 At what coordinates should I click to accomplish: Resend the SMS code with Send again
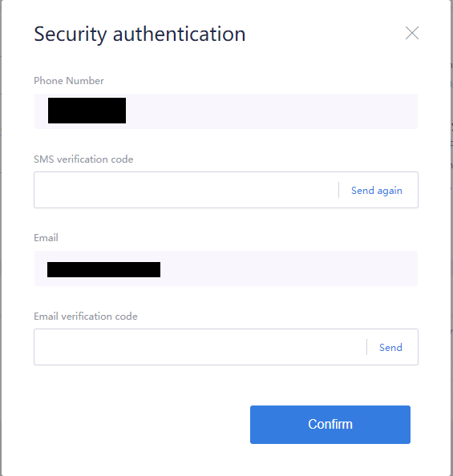coord(377,191)
